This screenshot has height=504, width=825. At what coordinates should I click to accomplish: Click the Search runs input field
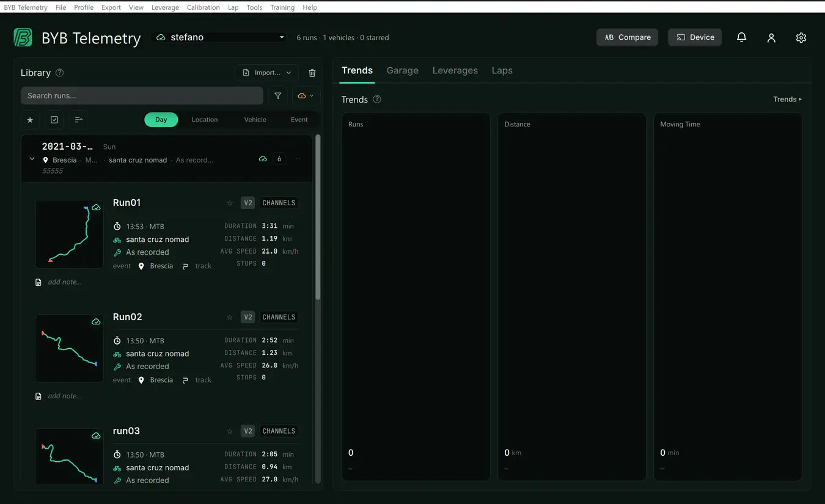point(142,96)
